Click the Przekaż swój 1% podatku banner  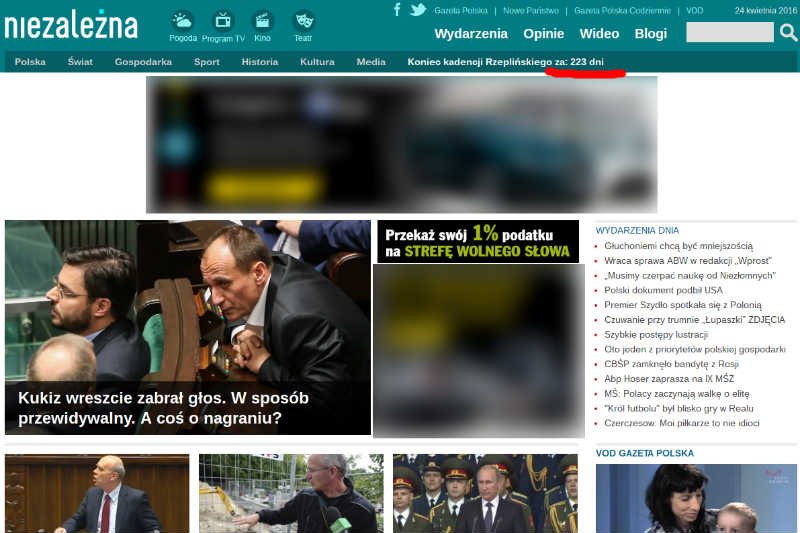[478, 242]
